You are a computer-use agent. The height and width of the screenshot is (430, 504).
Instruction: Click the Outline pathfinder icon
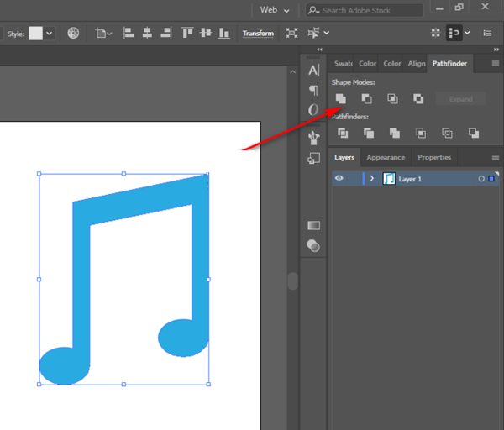pyautogui.click(x=447, y=133)
